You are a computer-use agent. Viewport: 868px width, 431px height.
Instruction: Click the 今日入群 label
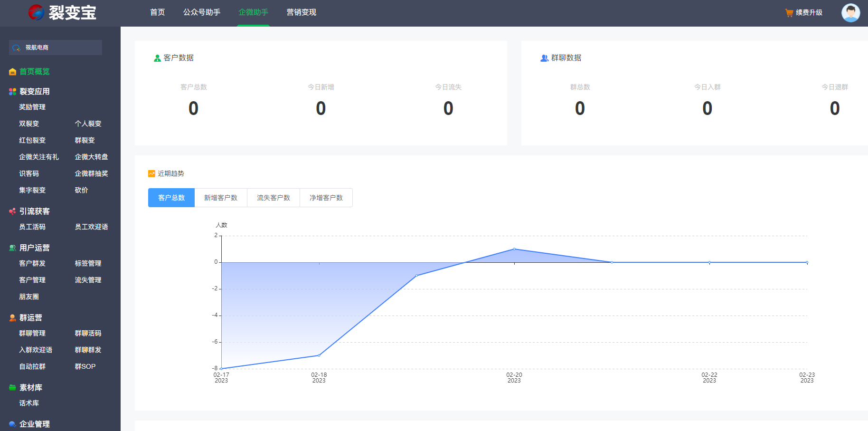point(708,87)
